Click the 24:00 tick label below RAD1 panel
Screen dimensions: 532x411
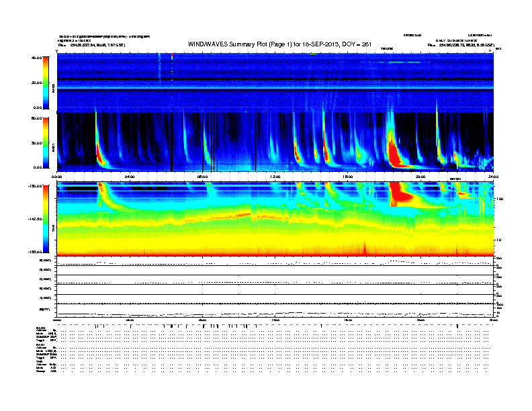coord(493,177)
